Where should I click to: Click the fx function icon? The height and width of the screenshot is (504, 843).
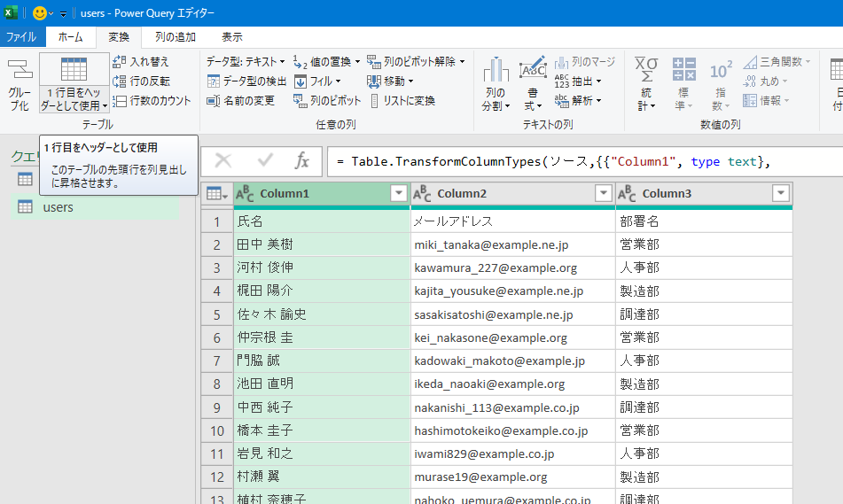tap(302, 160)
